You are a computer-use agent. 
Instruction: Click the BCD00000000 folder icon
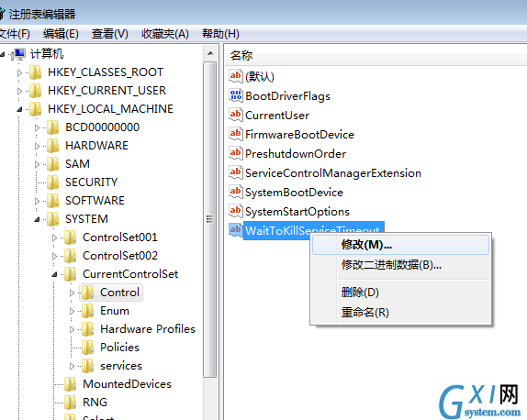pyautogui.click(x=52, y=127)
